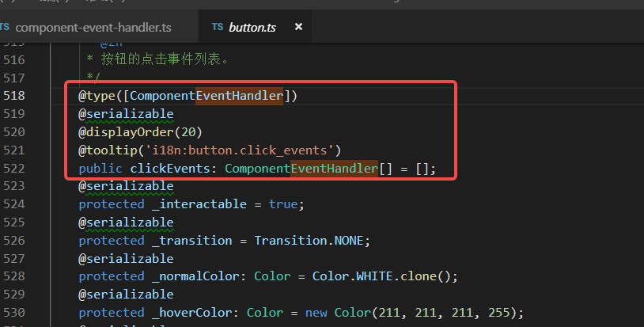This screenshot has height=327, width=644.
Task: Click the Chinese comment text on line 516
Action: tap(164, 59)
